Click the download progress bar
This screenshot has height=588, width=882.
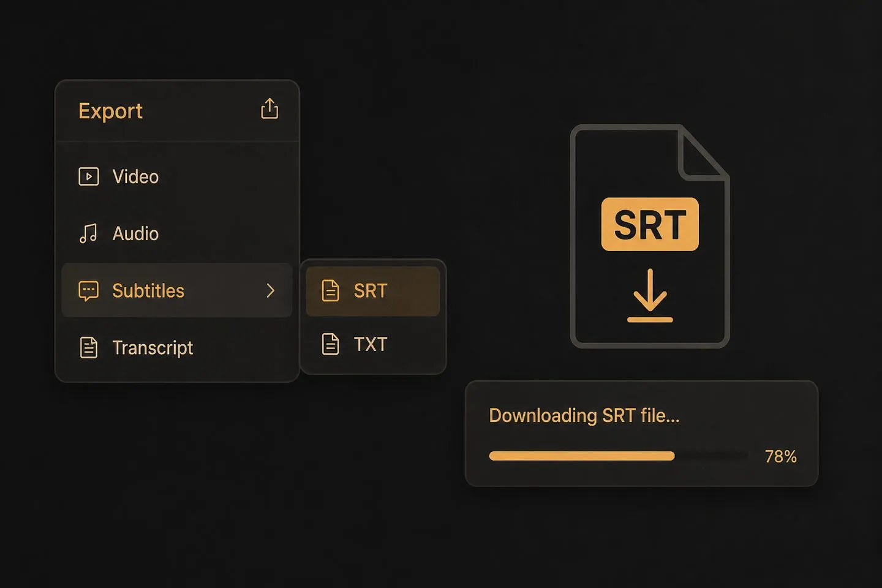[619, 456]
